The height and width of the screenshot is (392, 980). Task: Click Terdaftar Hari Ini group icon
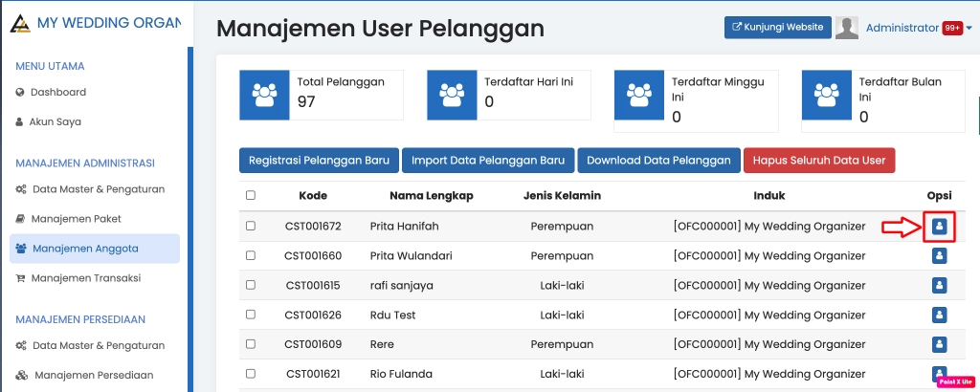pos(452,95)
